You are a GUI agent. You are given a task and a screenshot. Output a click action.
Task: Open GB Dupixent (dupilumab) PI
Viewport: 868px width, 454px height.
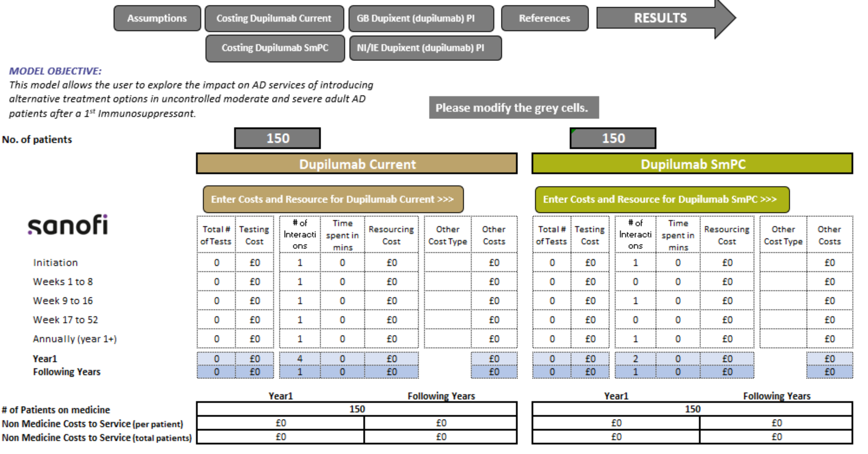(x=421, y=18)
